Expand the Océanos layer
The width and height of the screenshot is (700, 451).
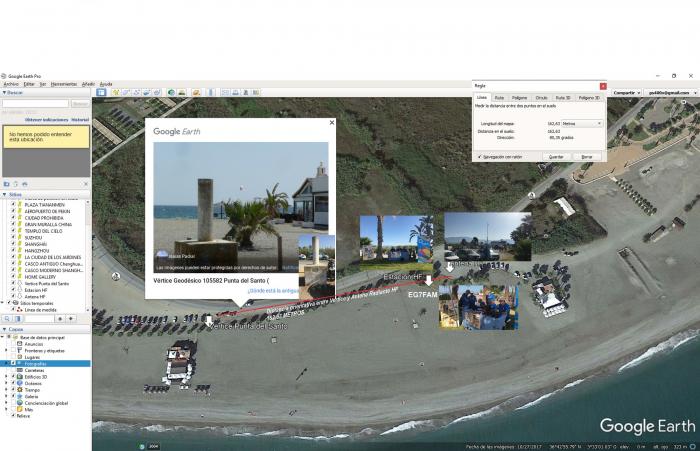(x=6, y=384)
